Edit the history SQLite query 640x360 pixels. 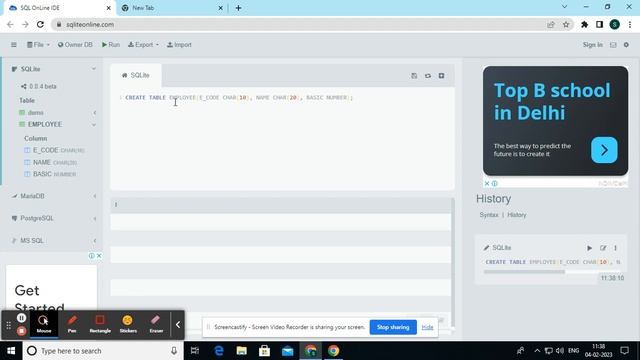tap(603, 248)
